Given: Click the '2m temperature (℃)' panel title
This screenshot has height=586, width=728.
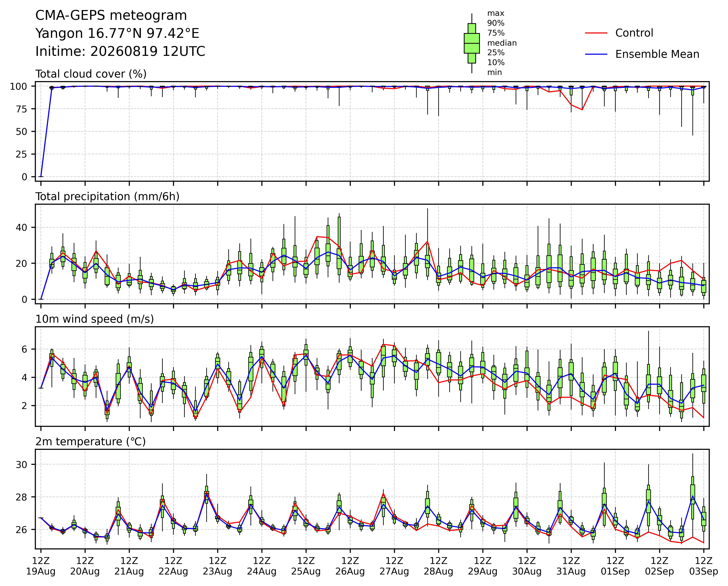Looking at the screenshot, I should pos(90,442).
